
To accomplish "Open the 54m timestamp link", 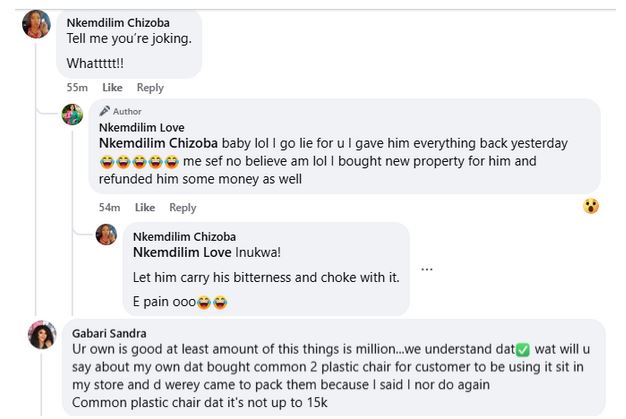I will click(x=109, y=207).
